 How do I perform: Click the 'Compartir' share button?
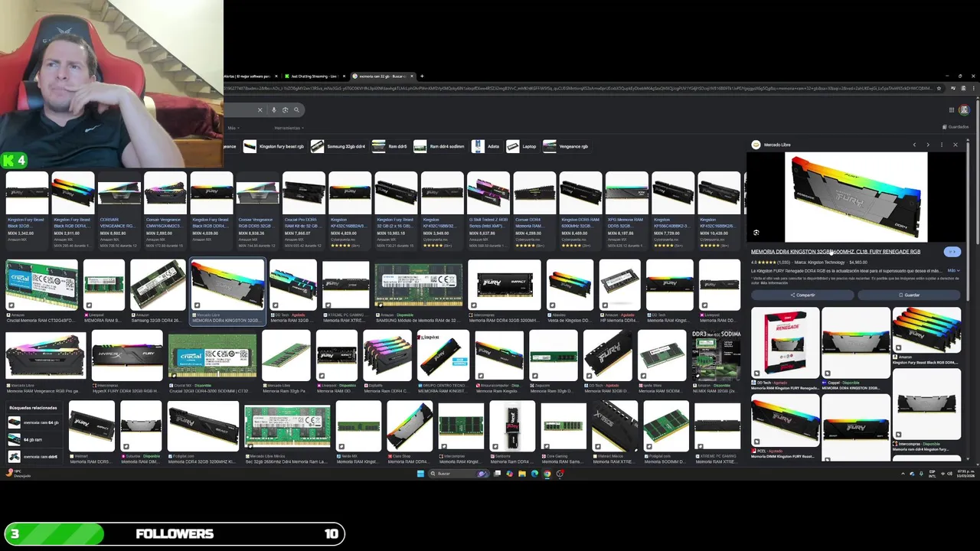pyautogui.click(x=802, y=295)
